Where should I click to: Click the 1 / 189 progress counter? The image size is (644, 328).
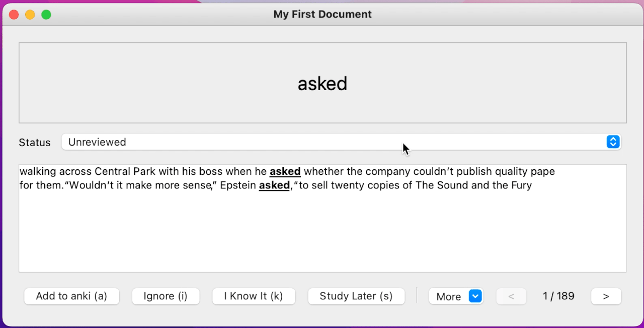pyautogui.click(x=558, y=296)
